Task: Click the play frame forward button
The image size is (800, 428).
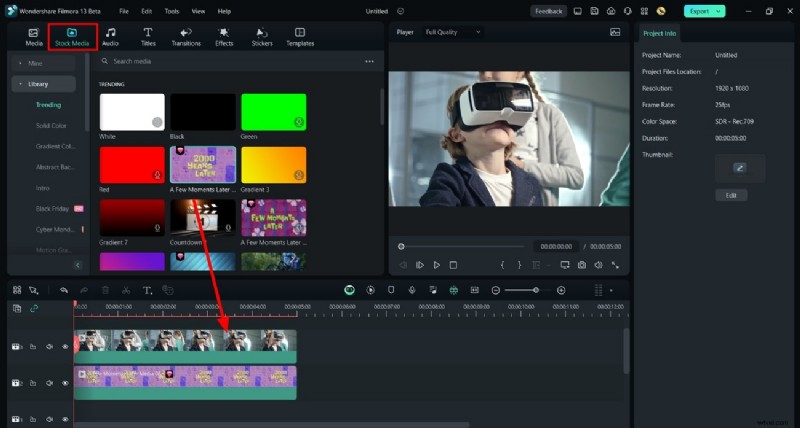Action: 420,265
